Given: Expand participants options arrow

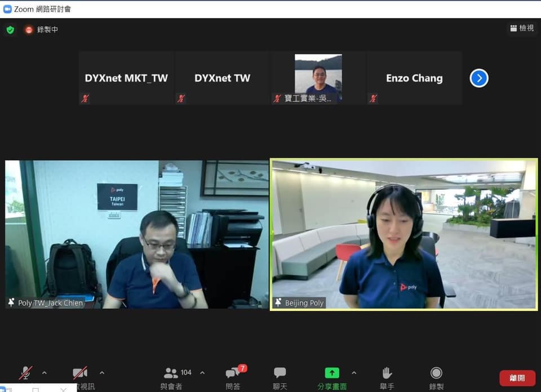Looking at the screenshot, I should coord(202,373).
